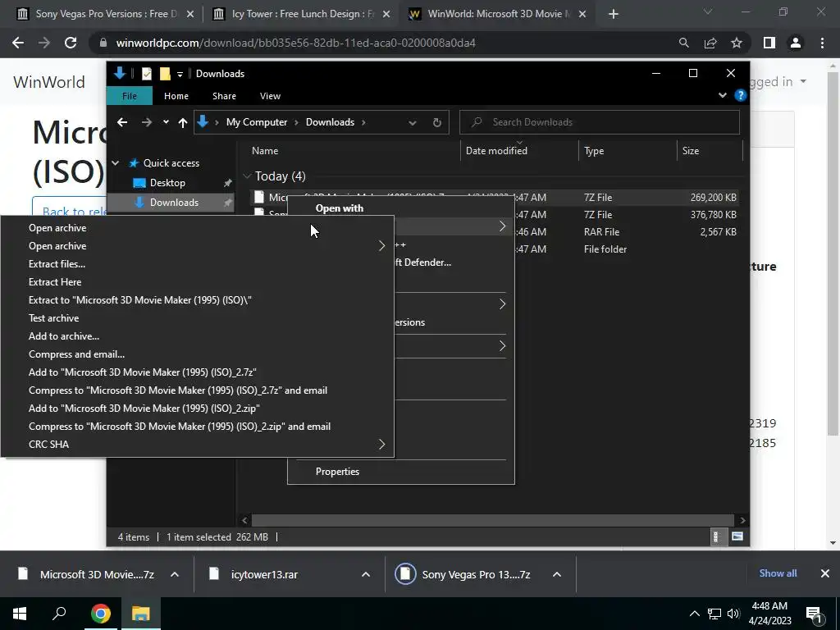Expand Open archive submenu arrow entry
This screenshot has height=630, width=840.
click(x=197, y=246)
